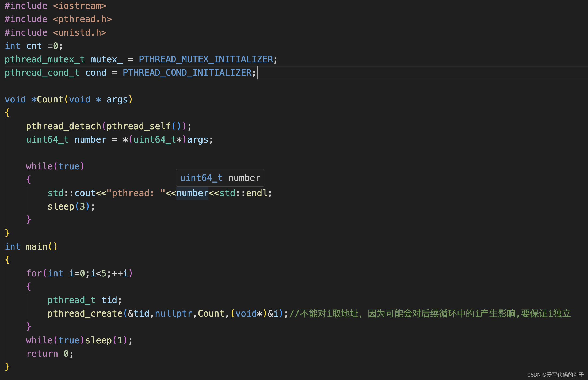The height and width of the screenshot is (380, 588).
Task: Click the '#include <iostream>' line
Action: tap(56, 6)
